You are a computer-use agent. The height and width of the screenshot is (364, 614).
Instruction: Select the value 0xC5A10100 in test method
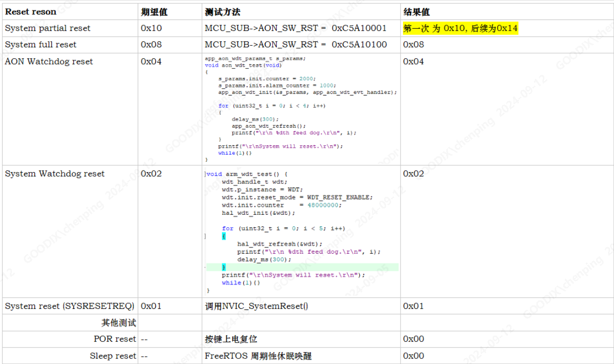click(x=359, y=45)
